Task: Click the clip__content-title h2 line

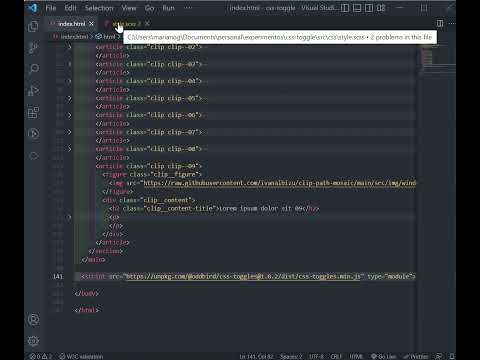Action: coord(214,209)
